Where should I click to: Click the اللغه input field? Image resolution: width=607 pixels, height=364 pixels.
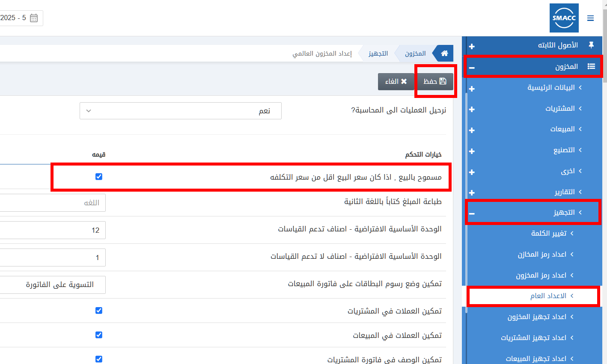coord(53,203)
